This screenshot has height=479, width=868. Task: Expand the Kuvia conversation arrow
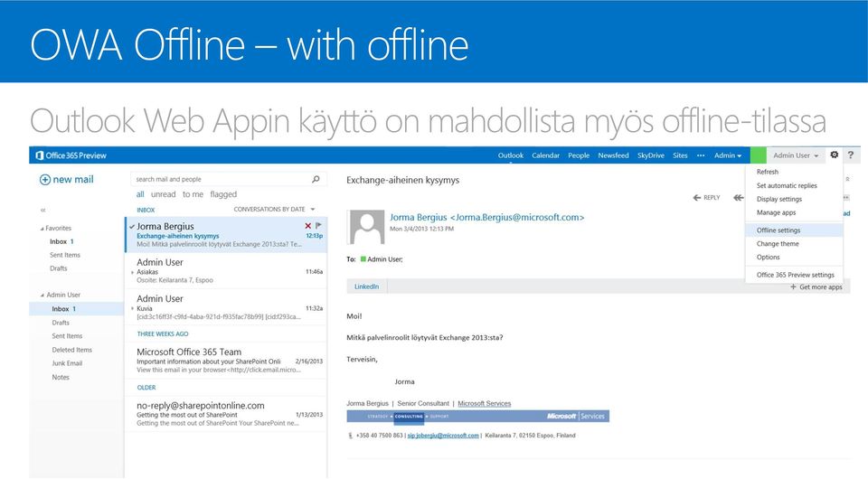(x=132, y=309)
